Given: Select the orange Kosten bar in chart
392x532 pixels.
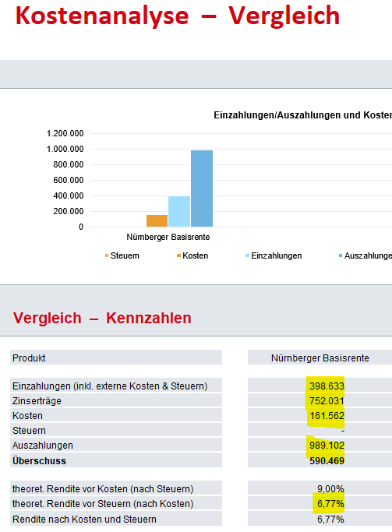Looking at the screenshot, I should [x=157, y=221].
